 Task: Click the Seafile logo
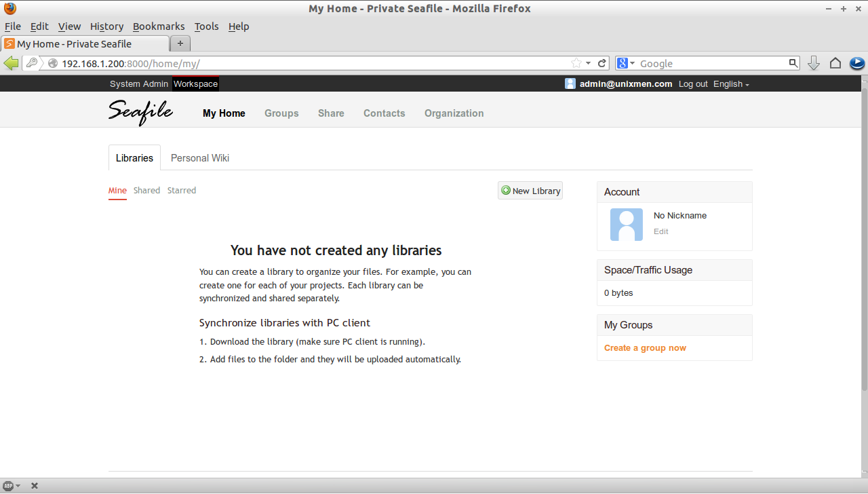click(x=141, y=112)
